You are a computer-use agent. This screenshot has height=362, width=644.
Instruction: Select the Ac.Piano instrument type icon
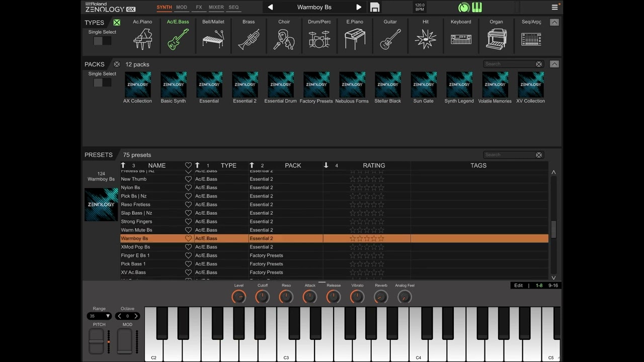(142, 39)
